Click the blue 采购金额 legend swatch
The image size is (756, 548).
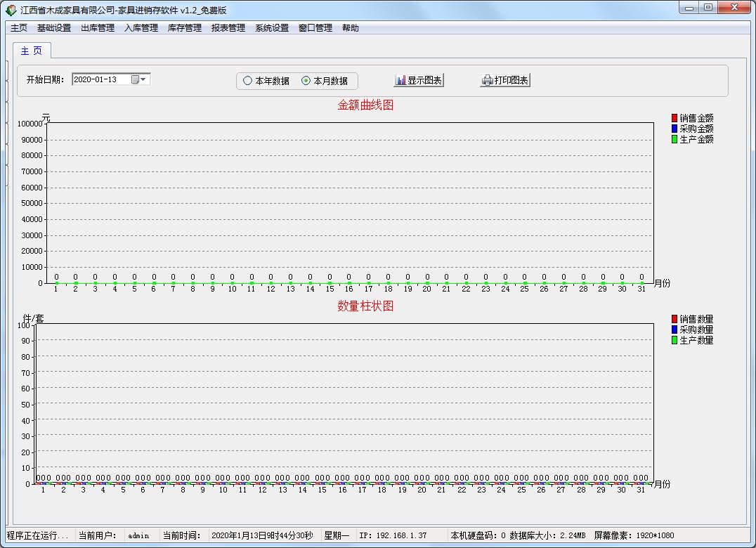(x=674, y=129)
